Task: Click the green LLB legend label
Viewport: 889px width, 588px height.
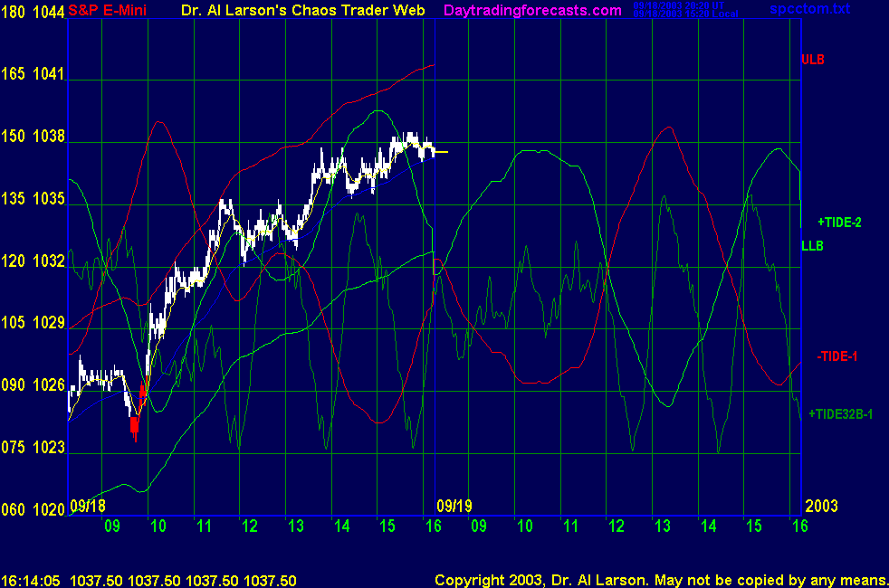Action: 812,245
